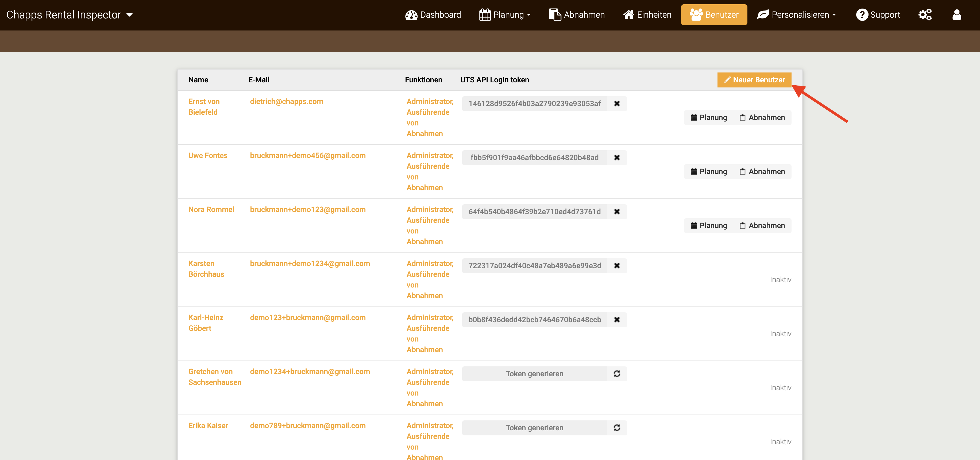Click the Neuer Benutzer button
The height and width of the screenshot is (460, 980).
pyautogui.click(x=754, y=80)
